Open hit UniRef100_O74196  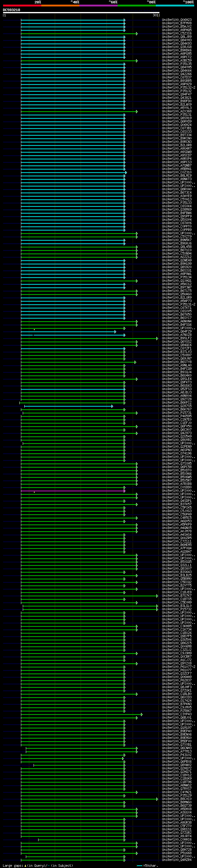[x=177, y=454]
